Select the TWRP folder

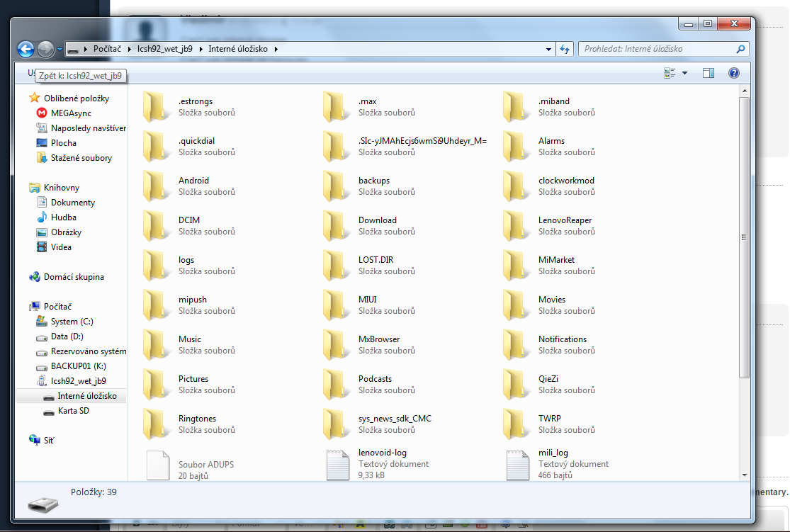(549, 424)
